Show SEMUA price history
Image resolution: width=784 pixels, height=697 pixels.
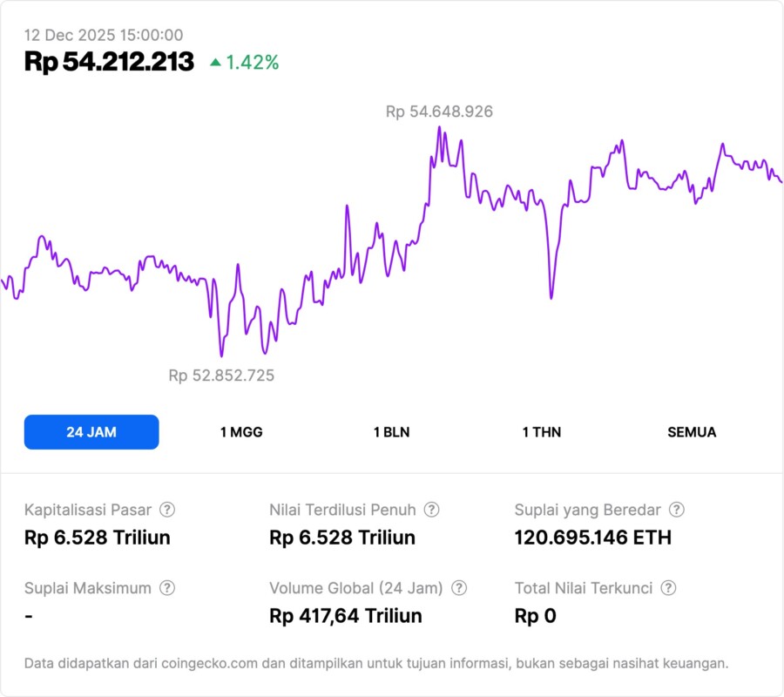692,432
